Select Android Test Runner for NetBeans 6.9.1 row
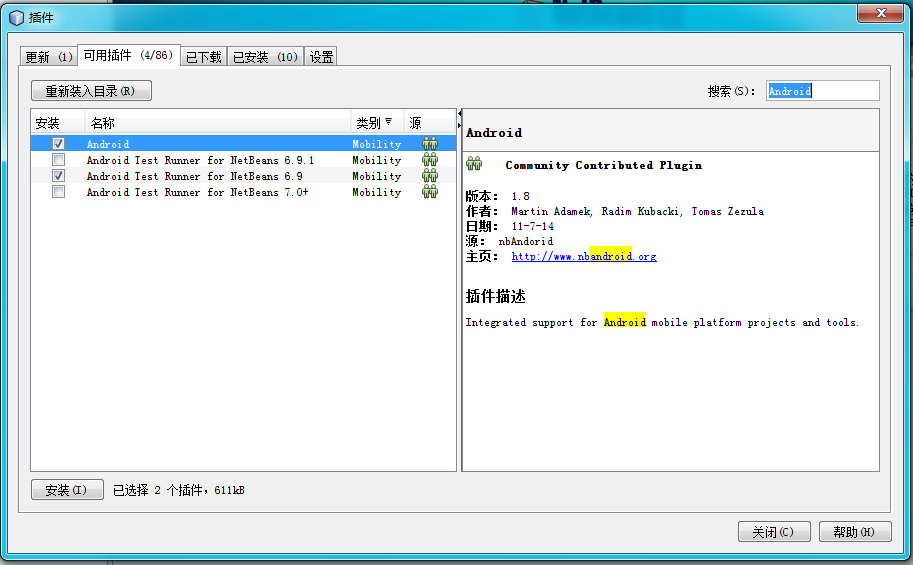This screenshot has height=565, width=913. (x=243, y=160)
